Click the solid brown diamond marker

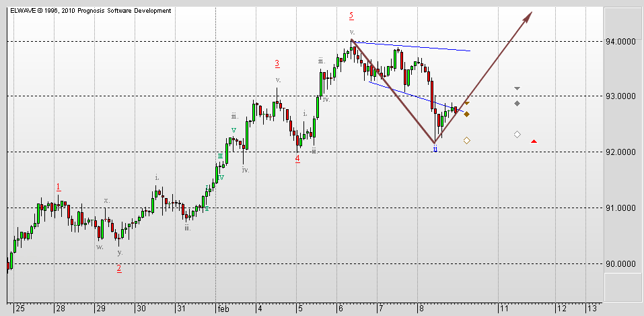tap(466, 114)
